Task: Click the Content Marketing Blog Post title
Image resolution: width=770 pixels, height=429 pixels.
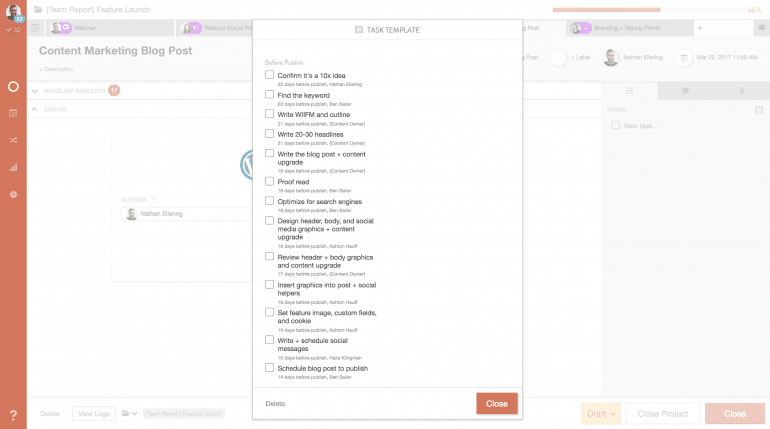Action: pyautogui.click(x=115, y=51)
